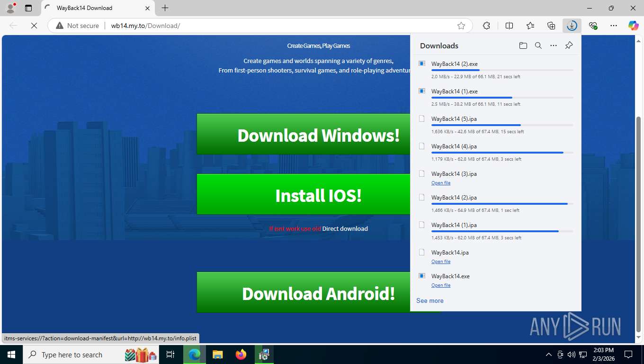Open Copilot icon in Edge toolbar
The height and width of the screenshot is (364, 644).
coord(634,26)
